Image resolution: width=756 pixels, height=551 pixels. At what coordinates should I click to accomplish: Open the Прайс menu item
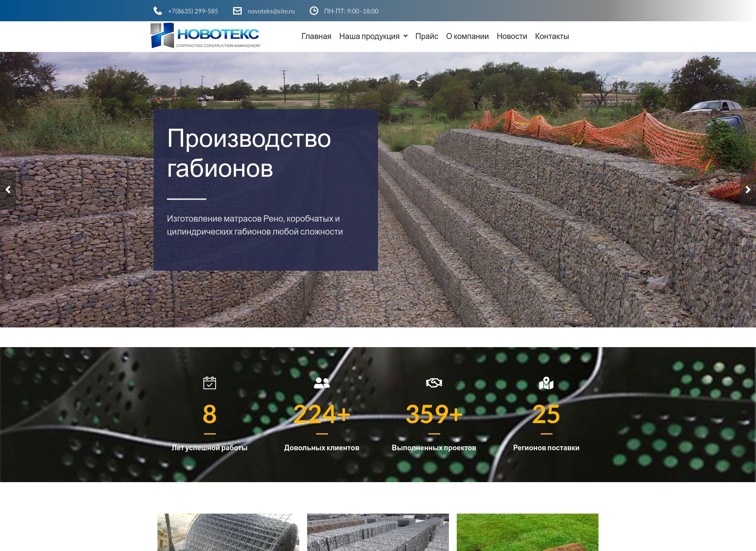426,36
